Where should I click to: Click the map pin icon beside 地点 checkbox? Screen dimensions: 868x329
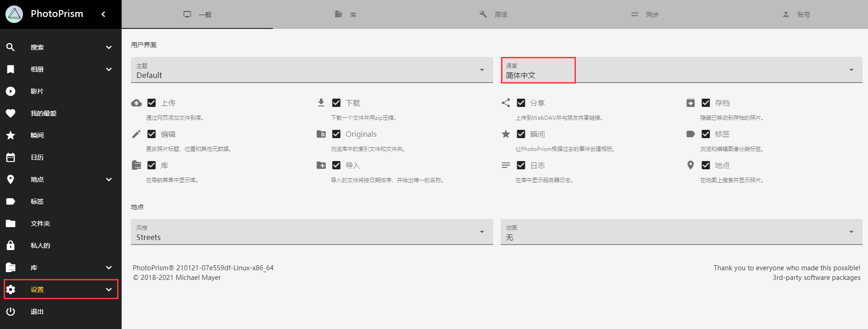tap(690, 165)
